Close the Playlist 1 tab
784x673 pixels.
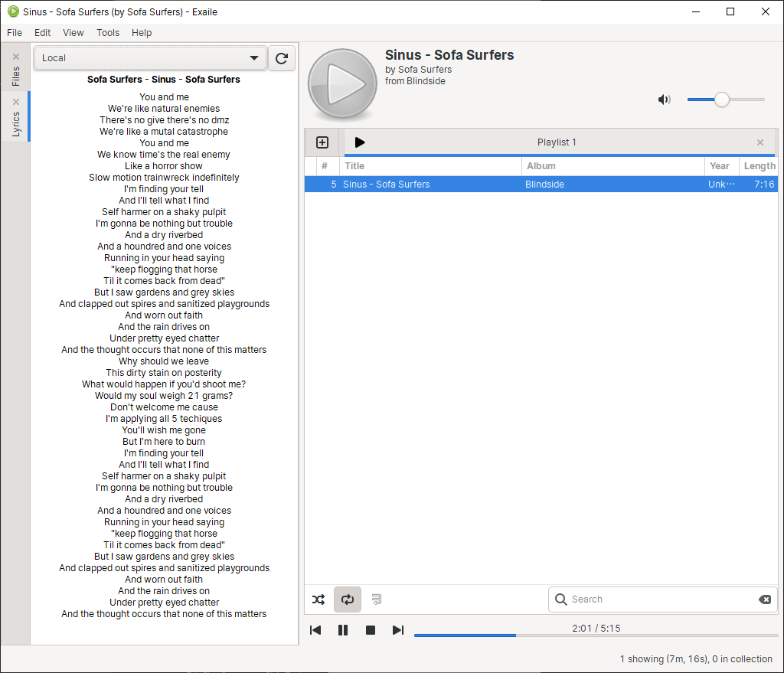760,142
